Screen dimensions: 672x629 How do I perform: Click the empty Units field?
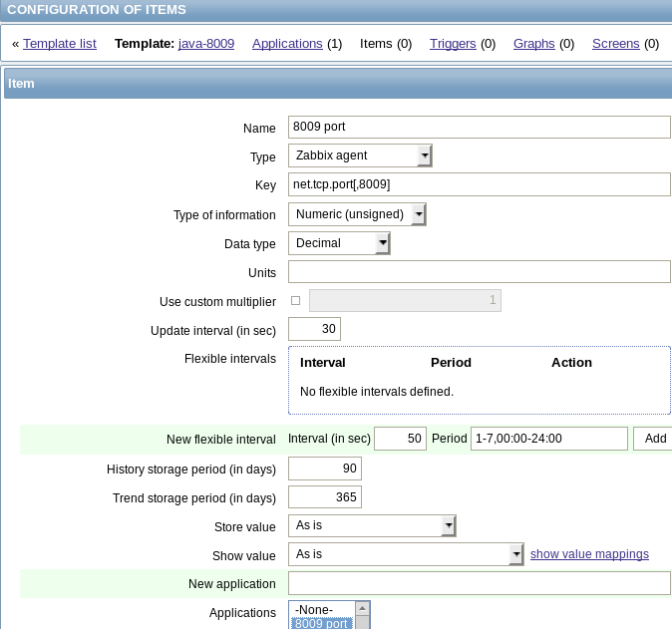coord(480,272)
